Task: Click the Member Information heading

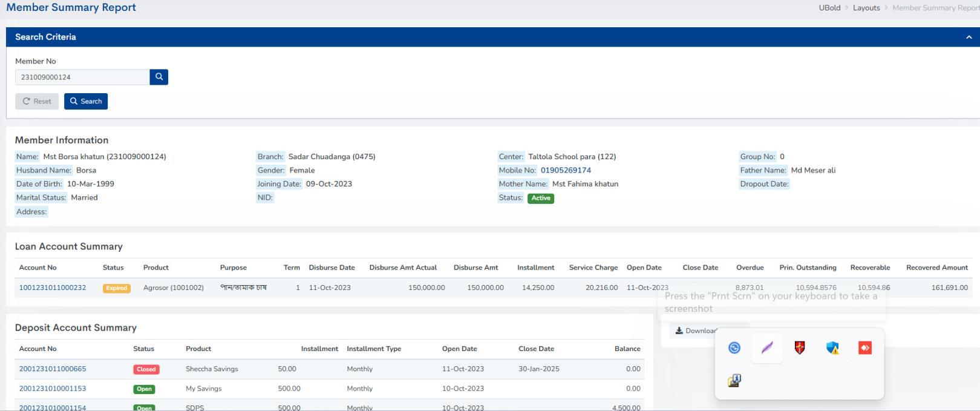Action: pyautogui.click(x=62, y=140)
